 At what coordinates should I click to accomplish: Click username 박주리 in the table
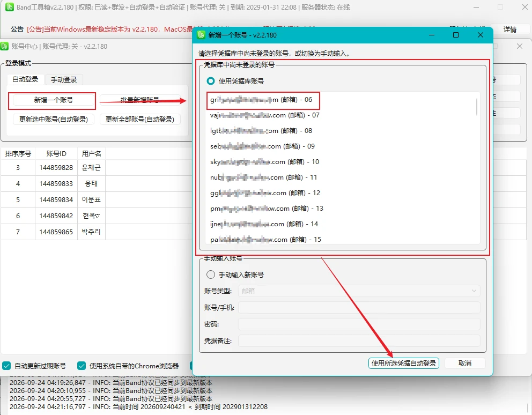(91, 232)
